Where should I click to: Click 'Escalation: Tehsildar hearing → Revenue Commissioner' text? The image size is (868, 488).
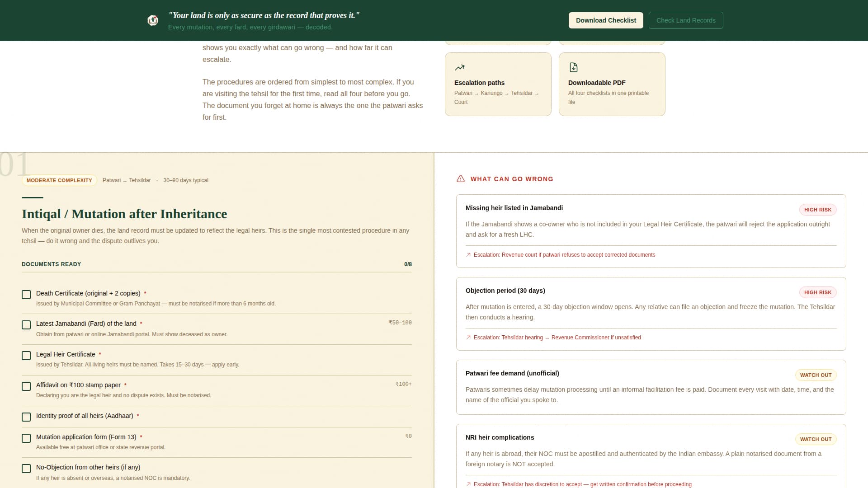557,338
